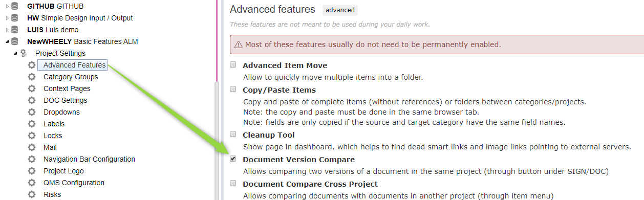Viewport: 644px width, 200px height.
Task: Expand the GITHUB project tree node
Action: coord(7,6)
